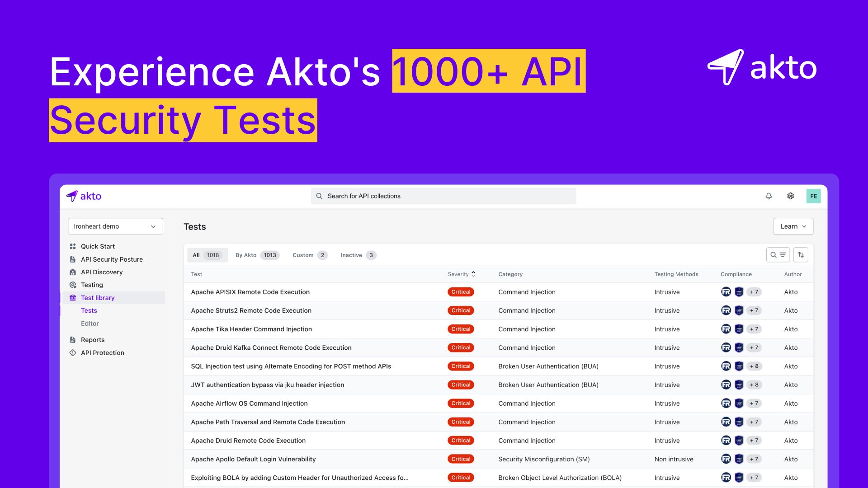Viewport: 868px width, 488px height.
Task: Click the API Protection diamond icon
Action: point(73,353)
